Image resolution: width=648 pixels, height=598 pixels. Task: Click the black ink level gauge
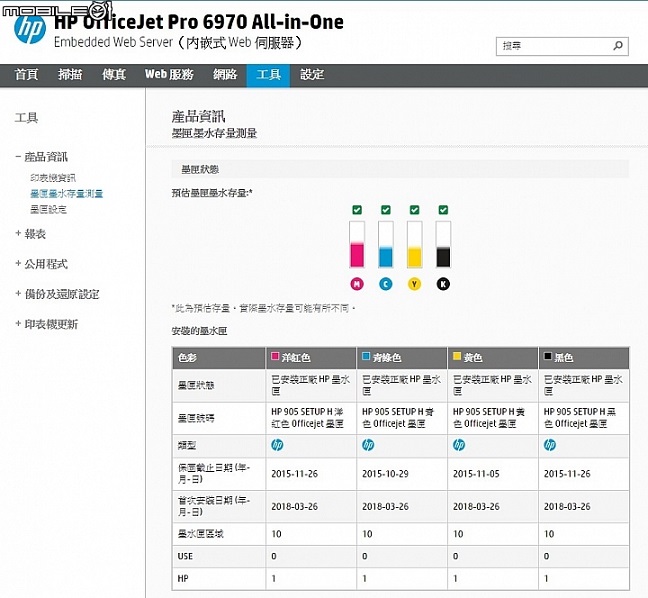point(443,244)
